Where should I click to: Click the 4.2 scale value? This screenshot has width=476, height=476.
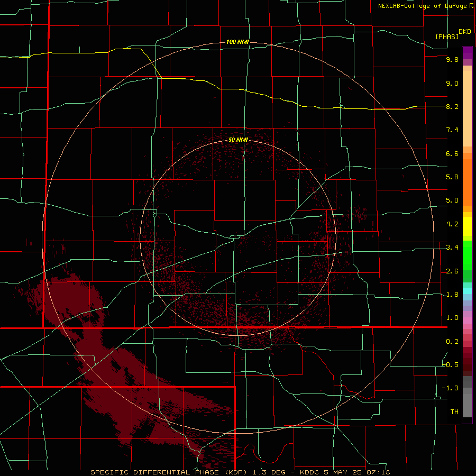452,224
